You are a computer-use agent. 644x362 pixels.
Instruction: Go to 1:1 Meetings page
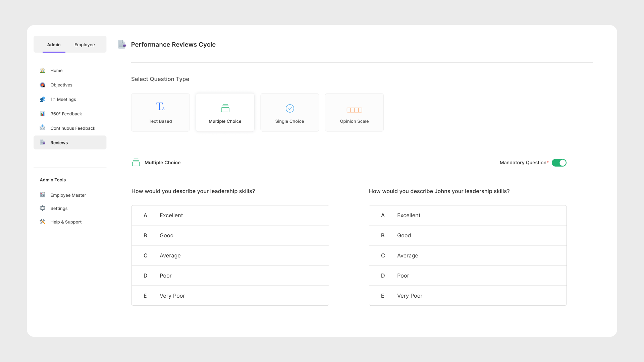click(x=70, y=99)
